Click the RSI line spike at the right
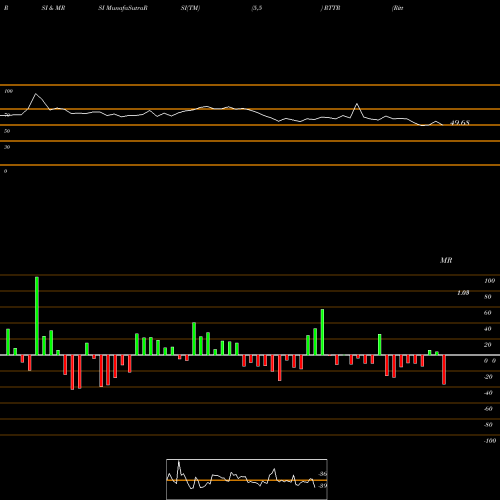 click(357, 104)
